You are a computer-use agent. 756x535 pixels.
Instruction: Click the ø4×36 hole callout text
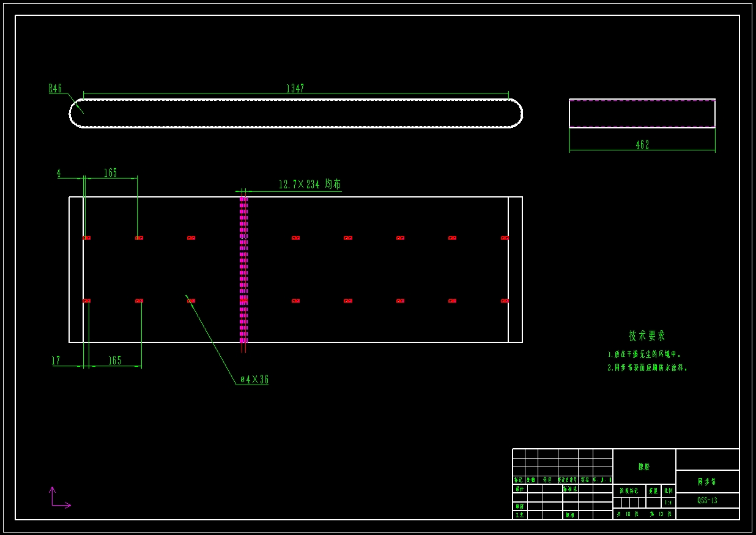254,380
